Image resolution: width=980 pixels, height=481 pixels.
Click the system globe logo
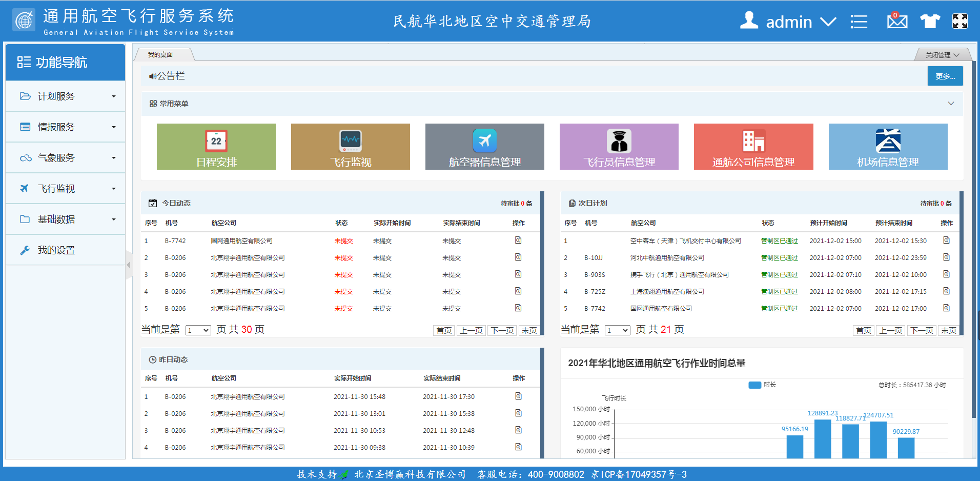coord(24,21)
